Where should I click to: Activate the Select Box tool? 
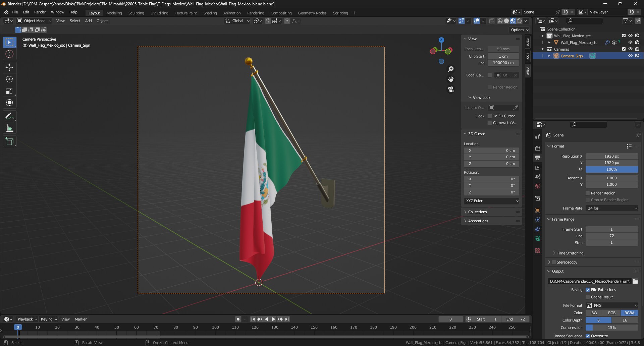(x=9, y=42)
